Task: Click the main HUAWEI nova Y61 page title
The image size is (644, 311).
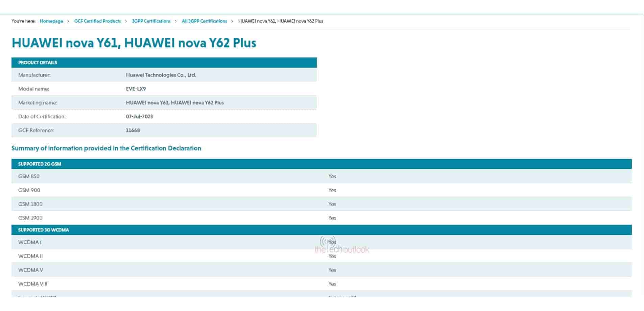Action: click(134, 43)
